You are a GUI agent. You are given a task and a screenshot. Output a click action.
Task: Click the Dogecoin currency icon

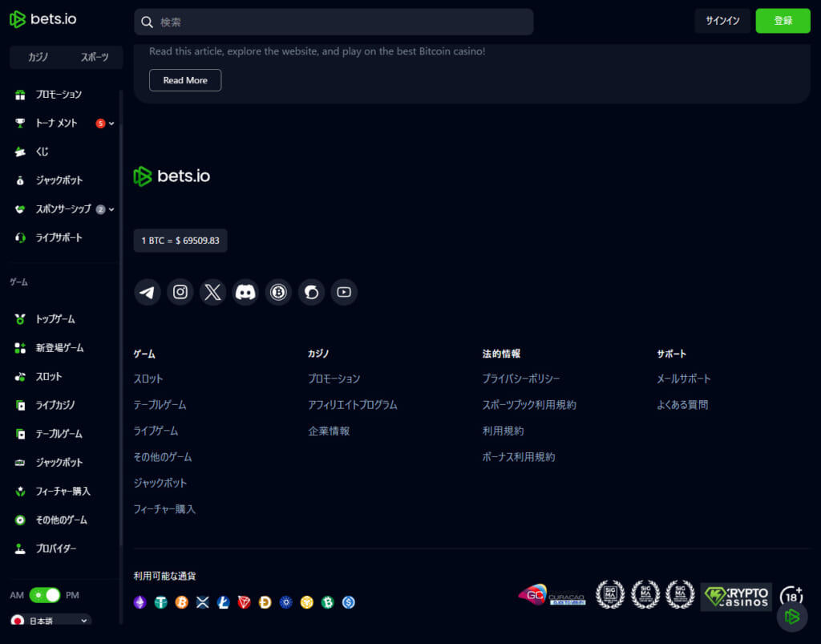pyautogui.click(x=265, y=602)
